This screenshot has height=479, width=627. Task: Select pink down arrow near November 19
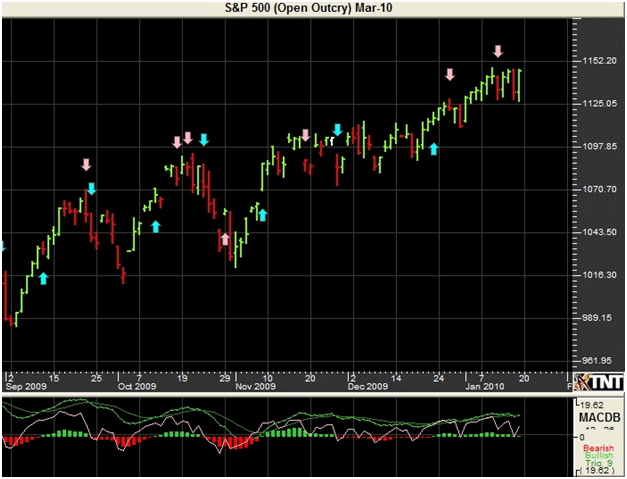(306, 135)
